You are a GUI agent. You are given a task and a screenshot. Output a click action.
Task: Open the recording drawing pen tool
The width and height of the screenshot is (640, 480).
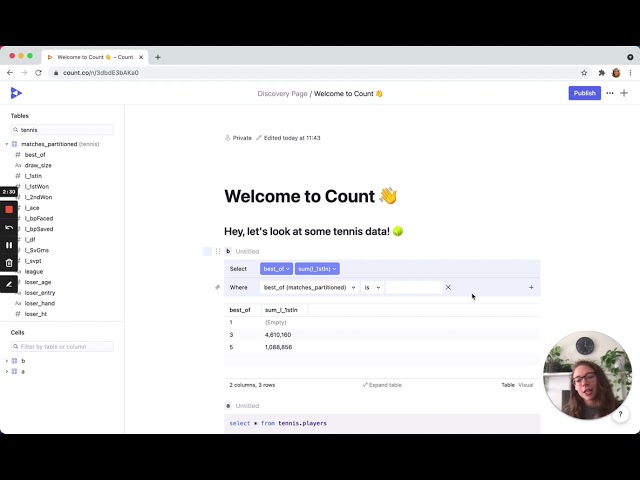9,284
